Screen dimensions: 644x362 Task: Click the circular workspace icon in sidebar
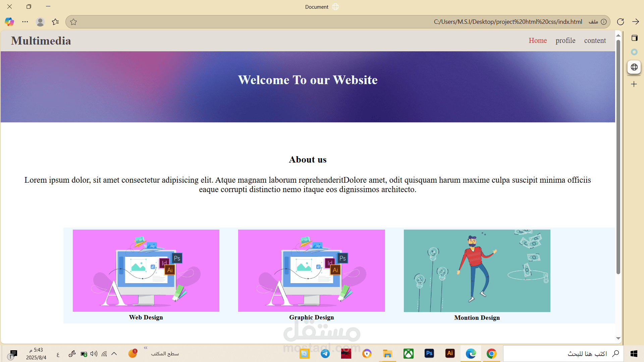634,52
